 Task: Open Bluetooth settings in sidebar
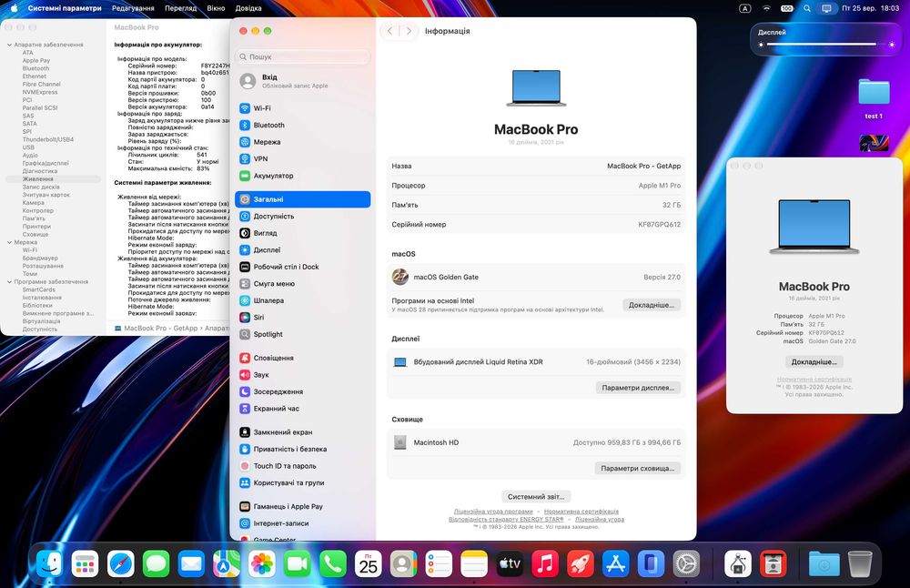point(302,126)
